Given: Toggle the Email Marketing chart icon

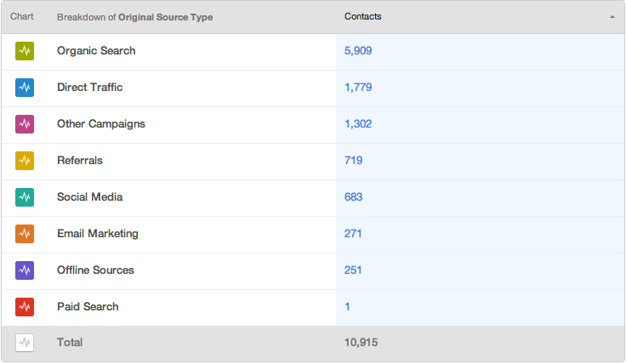Looking at the screenshot, I should 25,234.
